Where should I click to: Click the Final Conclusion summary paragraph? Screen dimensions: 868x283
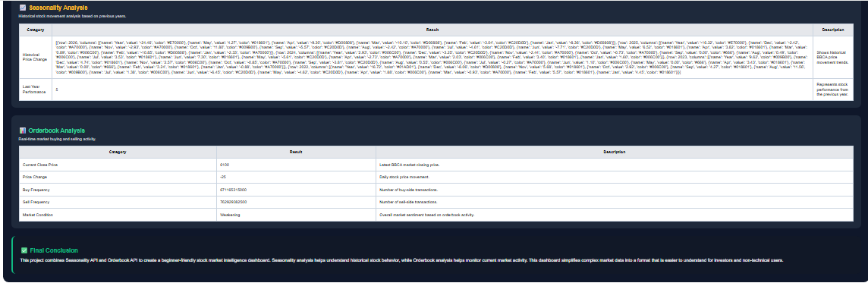click(x=402, y=260)
